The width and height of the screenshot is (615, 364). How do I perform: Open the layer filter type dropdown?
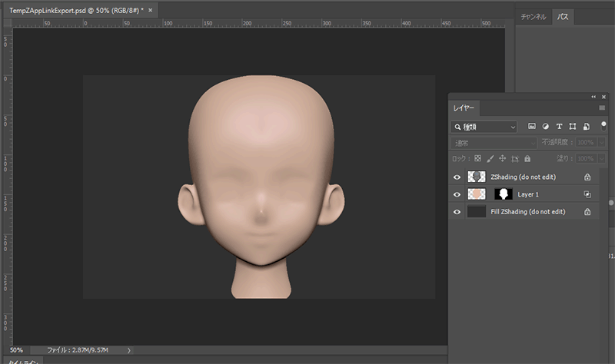[484, 126]
